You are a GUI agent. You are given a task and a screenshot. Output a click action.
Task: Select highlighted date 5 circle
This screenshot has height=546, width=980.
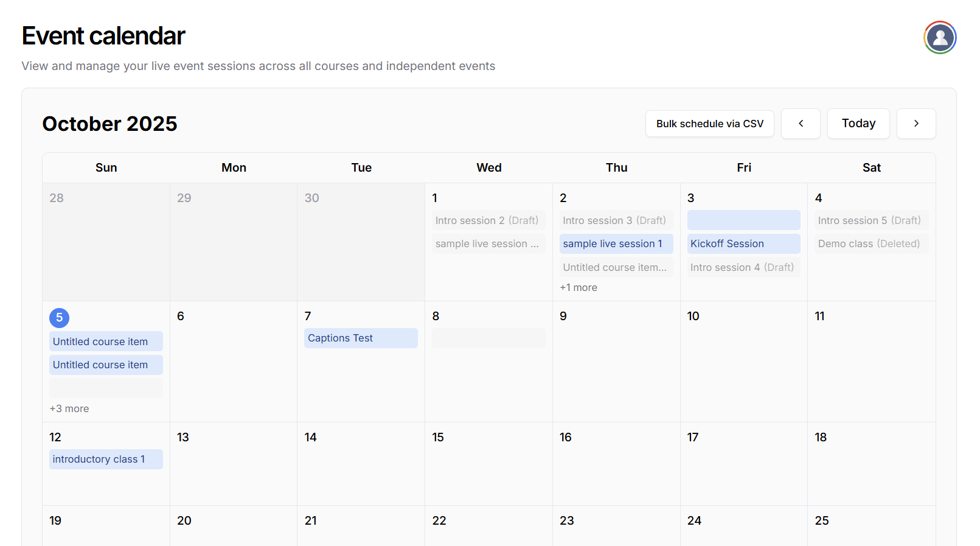[x=59, y=318]
